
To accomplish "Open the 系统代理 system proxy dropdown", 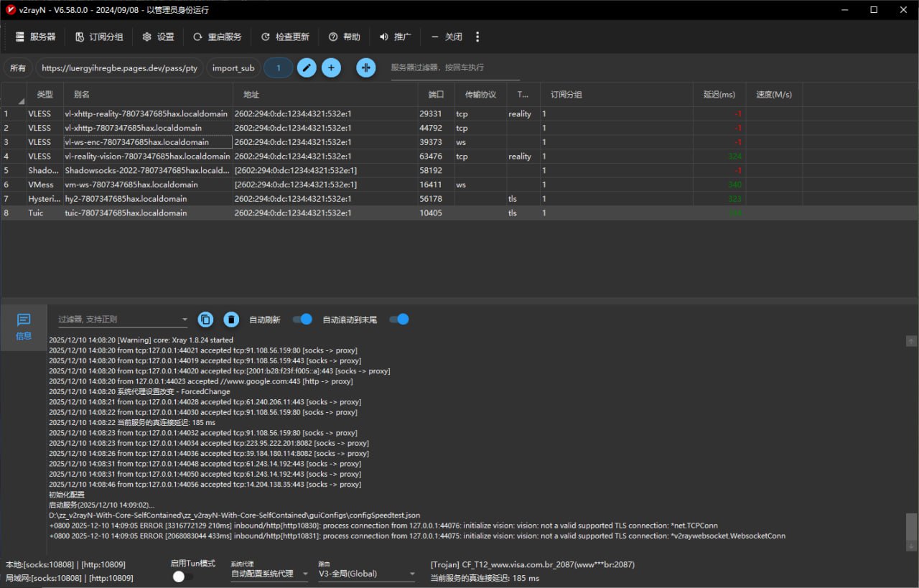I will tap(269, 574).
